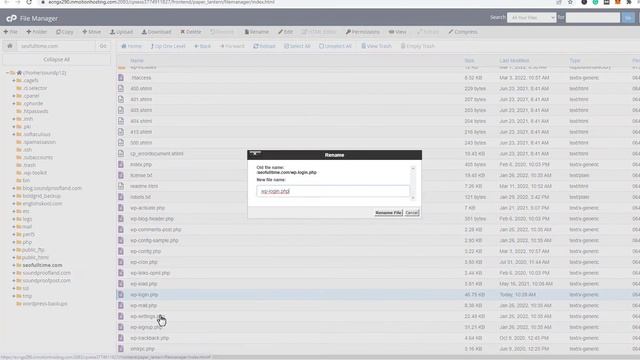Click the Edit toolbar button

[286, 32]
